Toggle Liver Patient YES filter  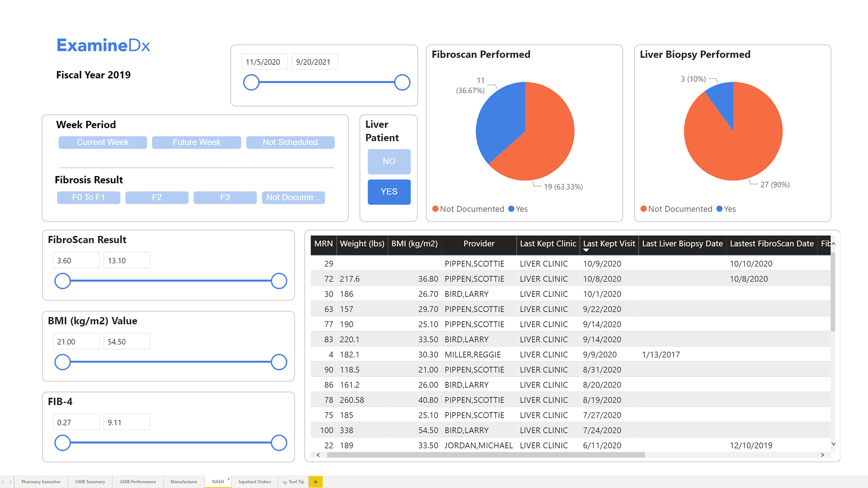pyautogui.click(x=389, y=192)
